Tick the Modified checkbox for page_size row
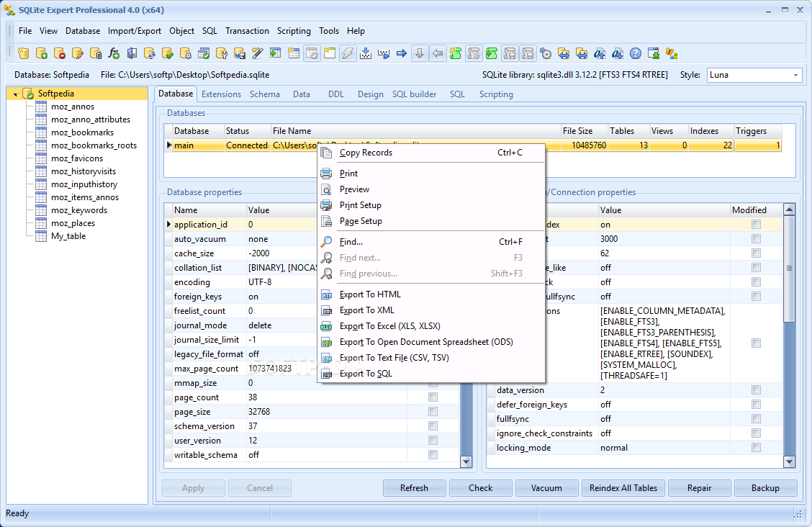 [x=433, y=412]
